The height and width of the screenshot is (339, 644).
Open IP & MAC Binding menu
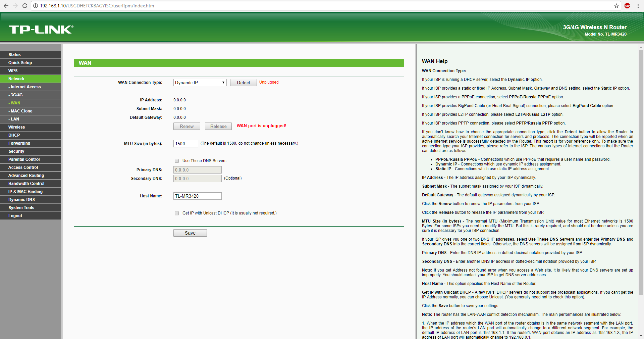click(x=31, y=192)
